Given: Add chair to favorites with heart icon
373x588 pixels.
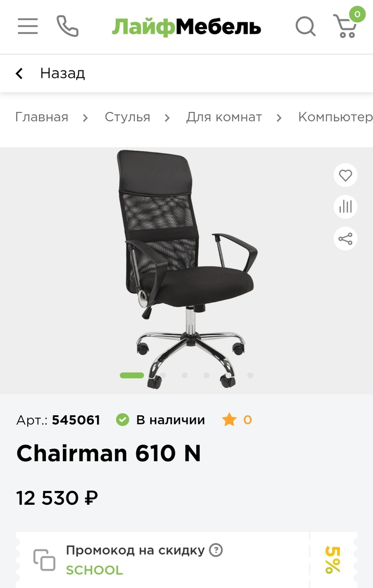Looking at the screenshot, I should 345,175.
